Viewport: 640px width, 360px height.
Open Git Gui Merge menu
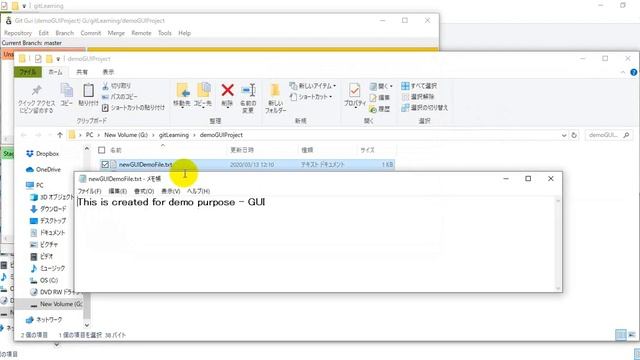[116, 33]
